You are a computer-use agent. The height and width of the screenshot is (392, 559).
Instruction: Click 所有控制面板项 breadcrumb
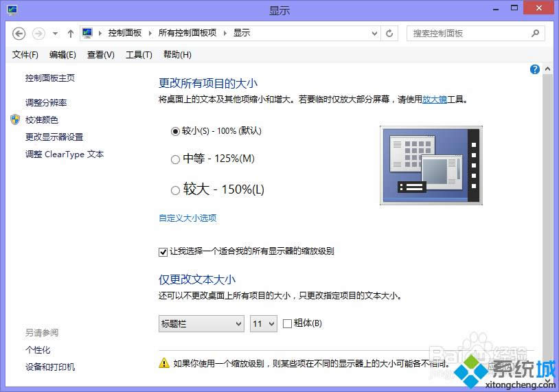coord(187,33)
